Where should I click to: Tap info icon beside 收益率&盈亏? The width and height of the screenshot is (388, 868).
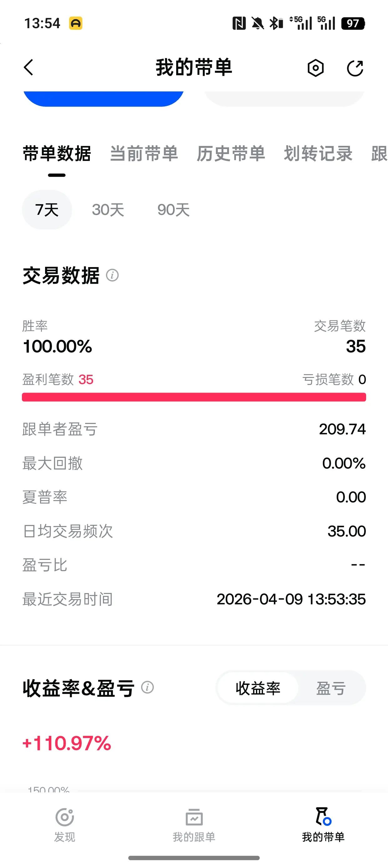click(147, 687)
